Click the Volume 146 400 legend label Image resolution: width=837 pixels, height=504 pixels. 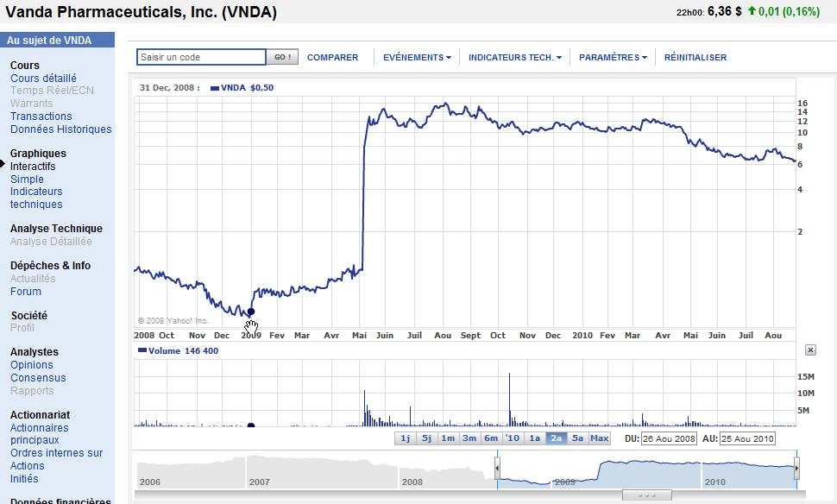179,350
